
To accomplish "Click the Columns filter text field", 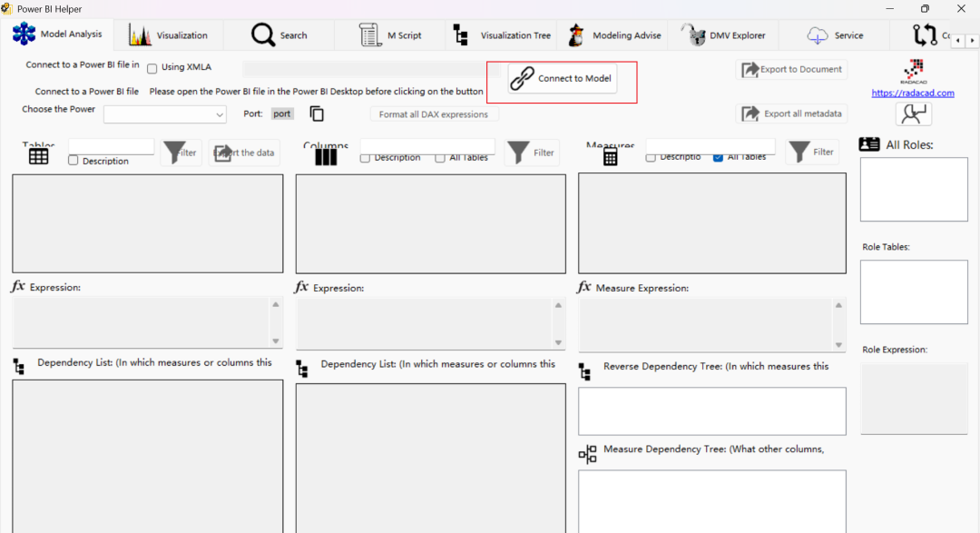I will pos(427,146).
